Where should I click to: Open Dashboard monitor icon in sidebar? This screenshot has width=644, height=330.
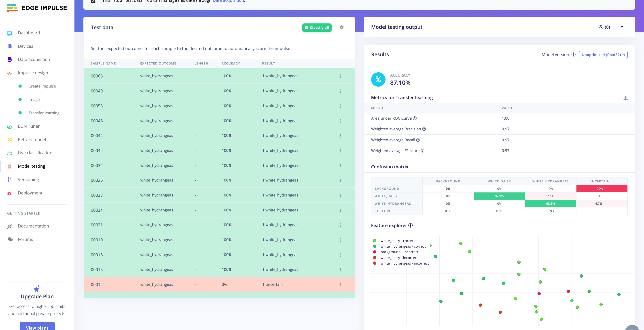tap(9, 33)
